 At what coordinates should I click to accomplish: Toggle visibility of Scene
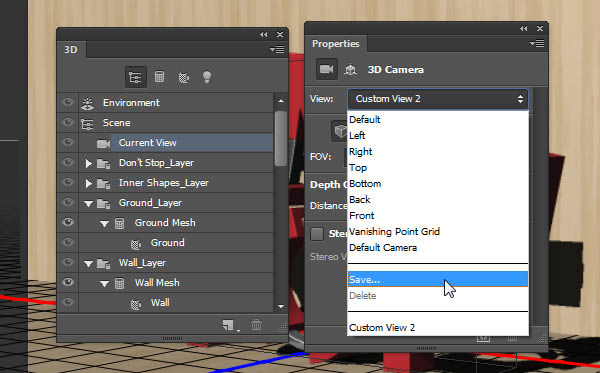click(x=68, y=122)
